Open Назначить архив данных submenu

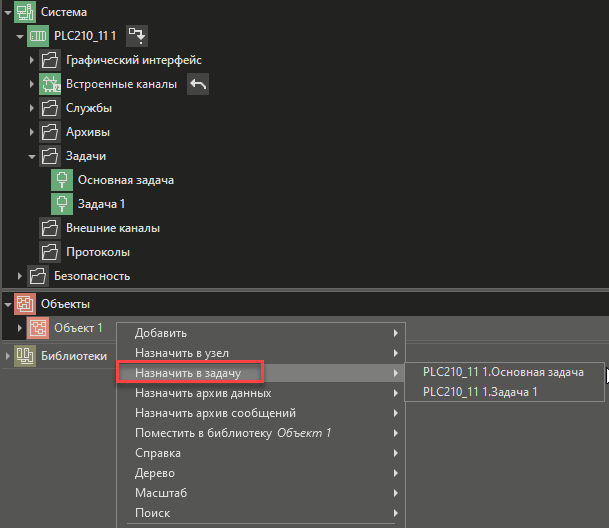(261, 393)
